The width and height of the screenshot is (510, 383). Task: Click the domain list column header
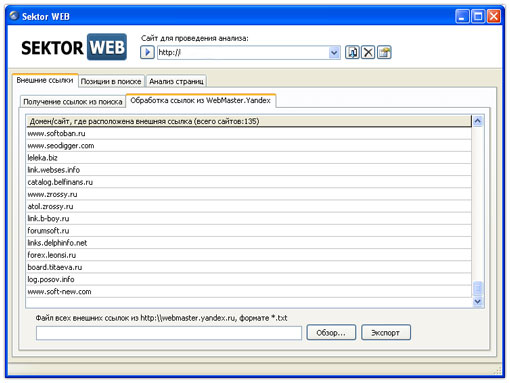point(249,121)
